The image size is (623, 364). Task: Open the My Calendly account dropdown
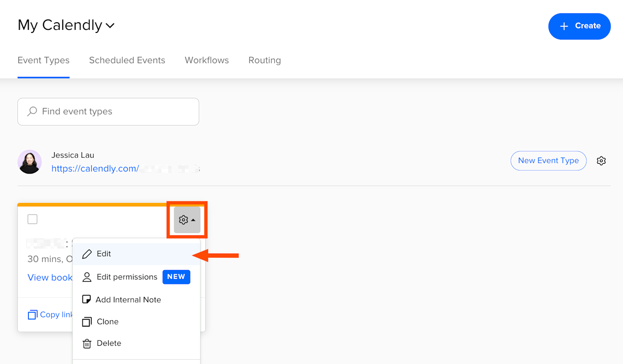point(66,25)
